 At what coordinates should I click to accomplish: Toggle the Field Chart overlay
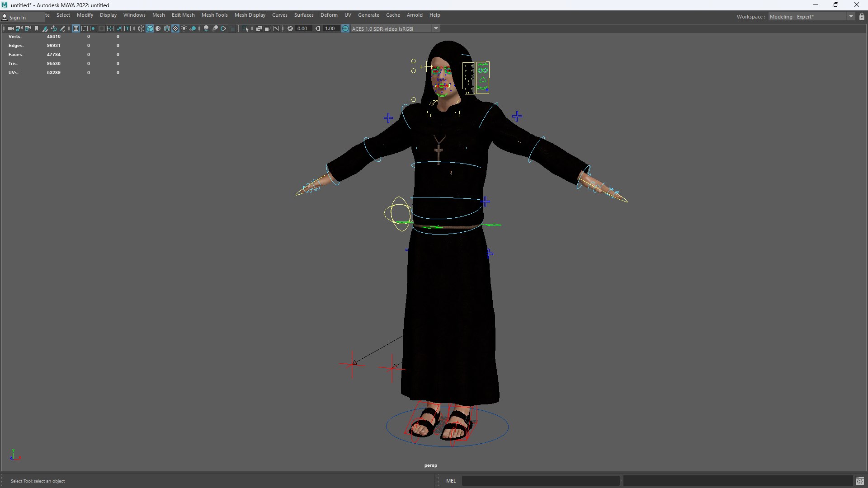point(110,28)
